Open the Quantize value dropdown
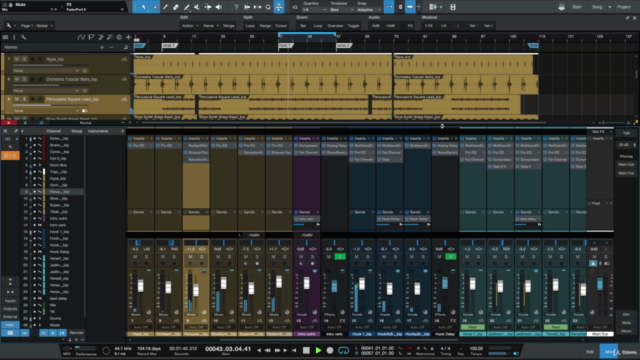640x360 pixels. point(314,10)
